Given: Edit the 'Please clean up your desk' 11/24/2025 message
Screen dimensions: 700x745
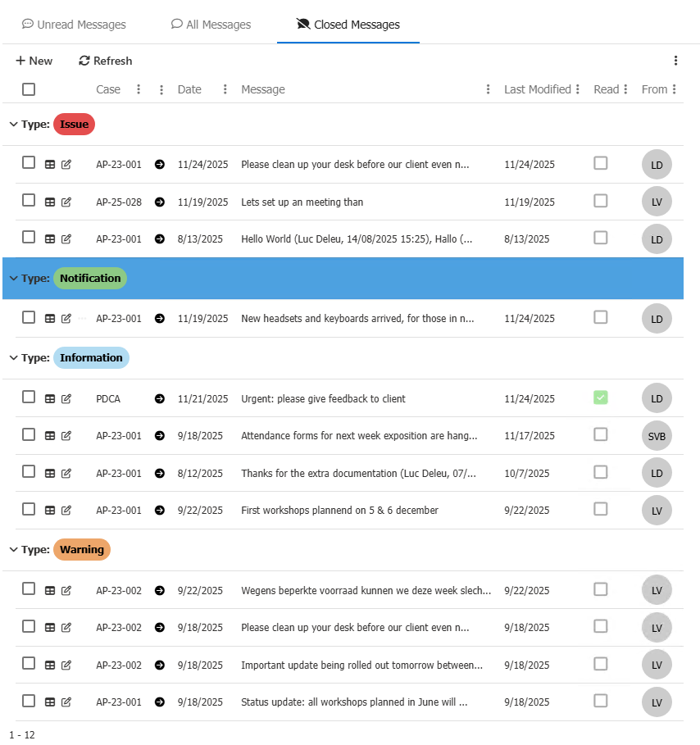Looking at the screenshot, I should pos(66,165).
